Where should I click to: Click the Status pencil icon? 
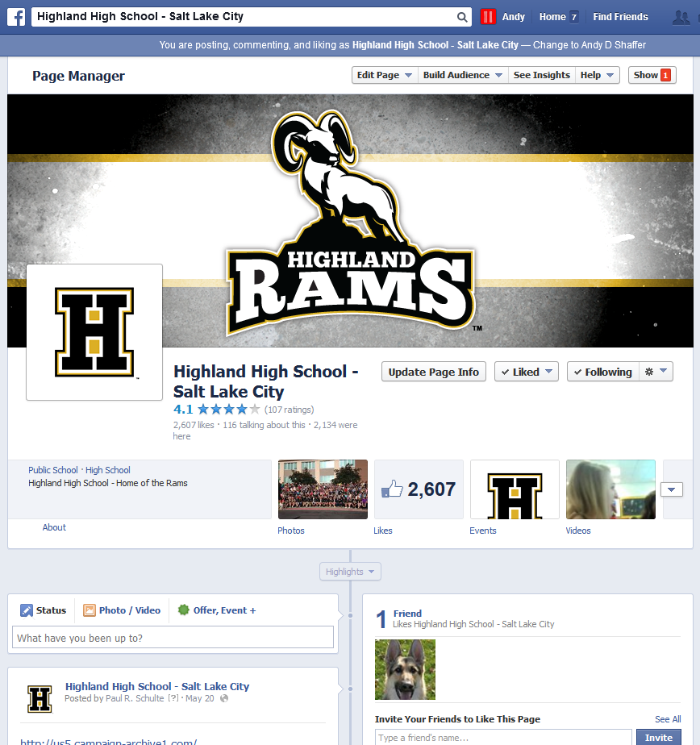pos(27,610)
